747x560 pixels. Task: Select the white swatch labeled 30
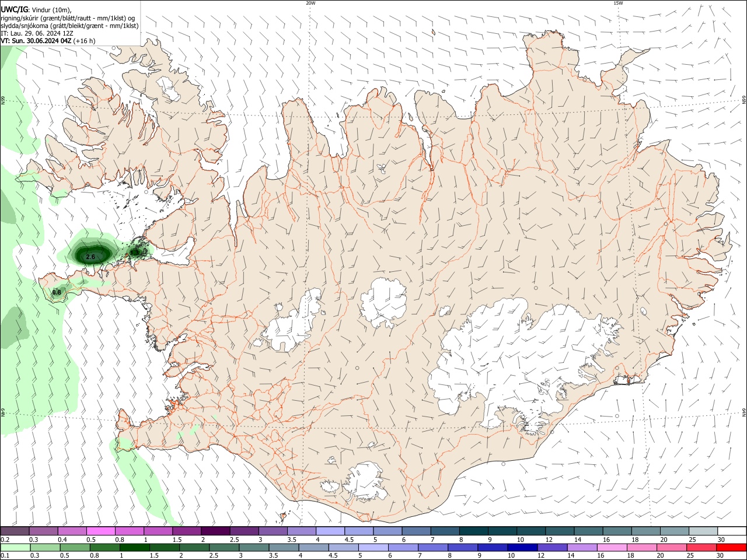tap(731, 531)
